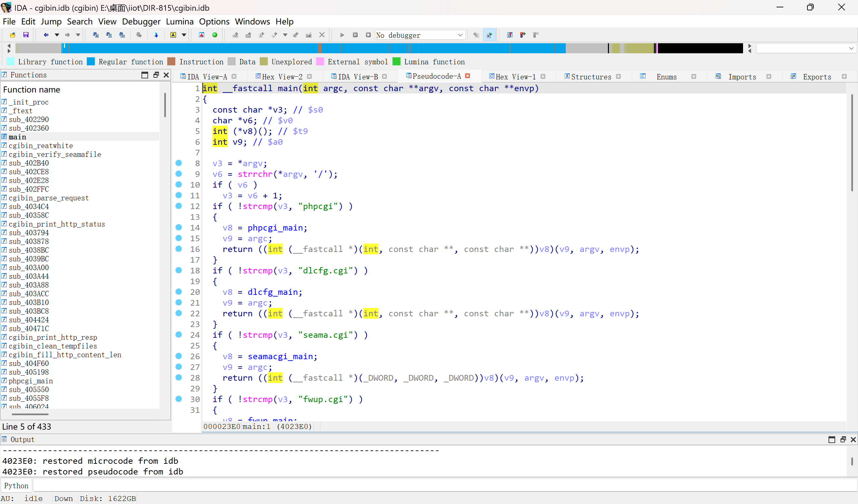Click the search-next binoculars arrow icon

(139, 35)
